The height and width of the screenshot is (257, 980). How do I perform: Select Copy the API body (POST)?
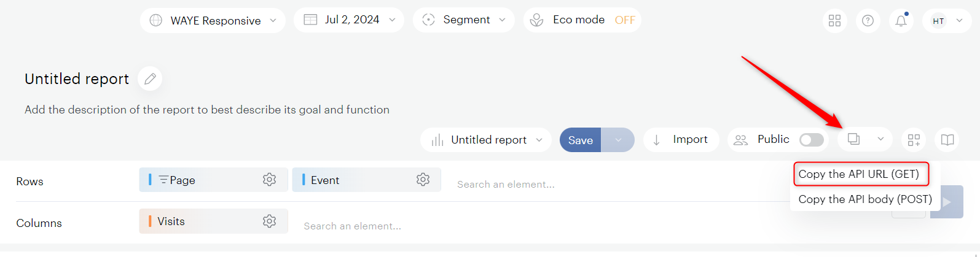pos(864,199)
